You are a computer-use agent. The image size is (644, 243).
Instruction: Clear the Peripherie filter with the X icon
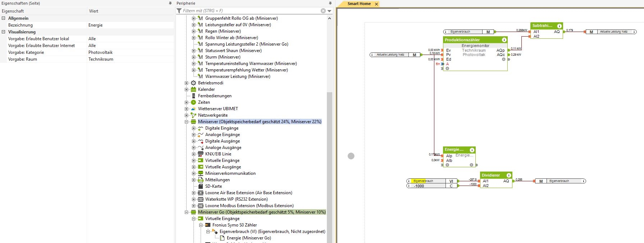(323, 11)
